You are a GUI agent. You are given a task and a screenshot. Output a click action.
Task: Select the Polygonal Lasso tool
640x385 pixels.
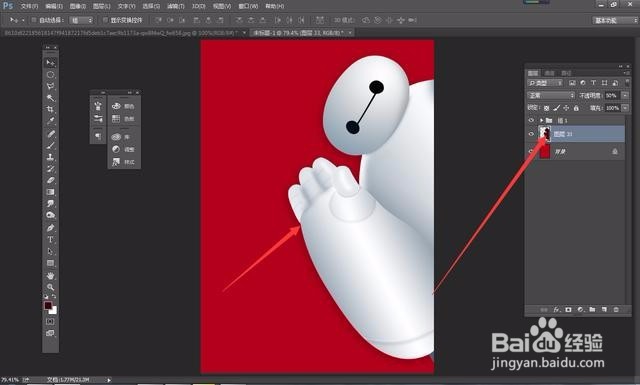click(x=50, y=86)
